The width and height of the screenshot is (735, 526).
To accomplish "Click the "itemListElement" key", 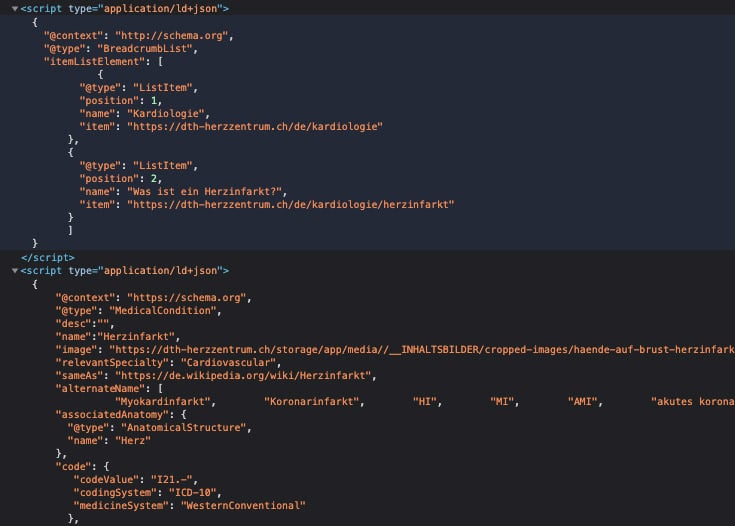I will [90, 61].
